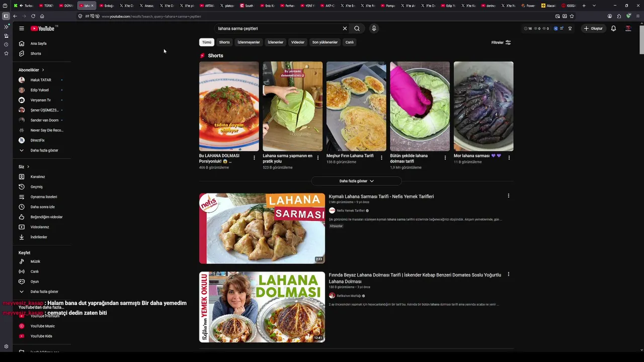Viewport: 644px width, 362px height.
Task: Open the new tab plus button
Action: [584, 6]
